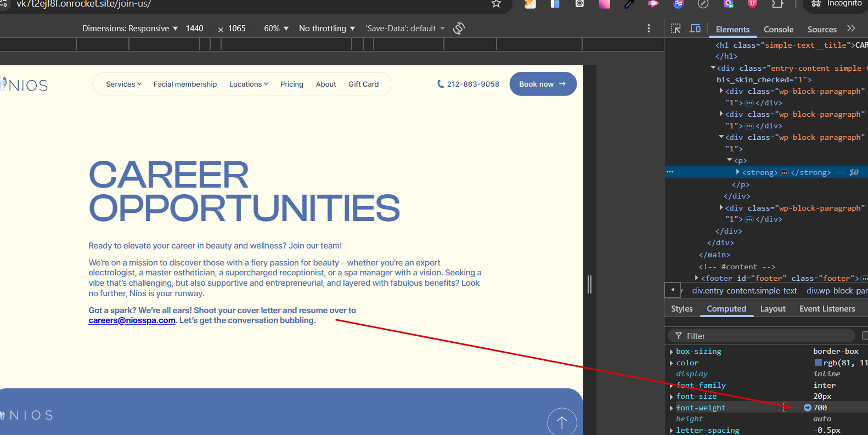Open the Save-Data default dropdown

tap(405, 29)
